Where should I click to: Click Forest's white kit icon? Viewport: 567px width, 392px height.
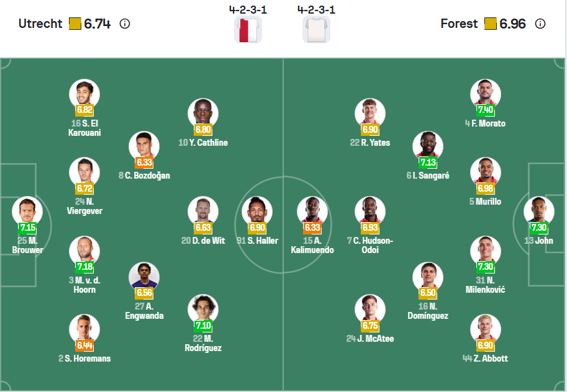[x=316, y=30]
